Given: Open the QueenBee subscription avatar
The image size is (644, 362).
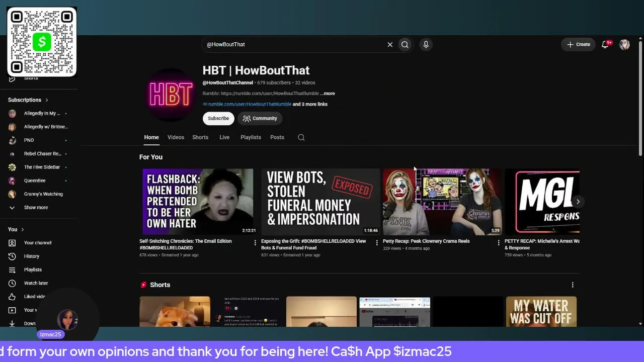Looking at the screenshot, I should coord(13,180).
